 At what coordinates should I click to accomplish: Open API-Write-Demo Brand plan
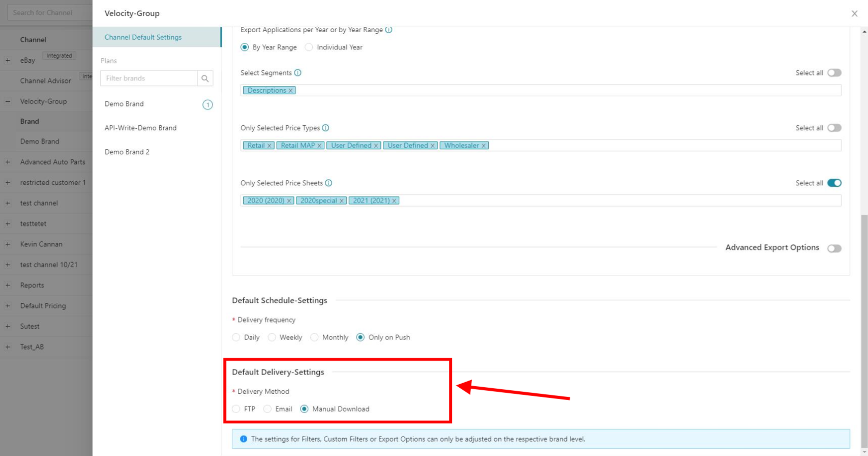coord(140,128)
